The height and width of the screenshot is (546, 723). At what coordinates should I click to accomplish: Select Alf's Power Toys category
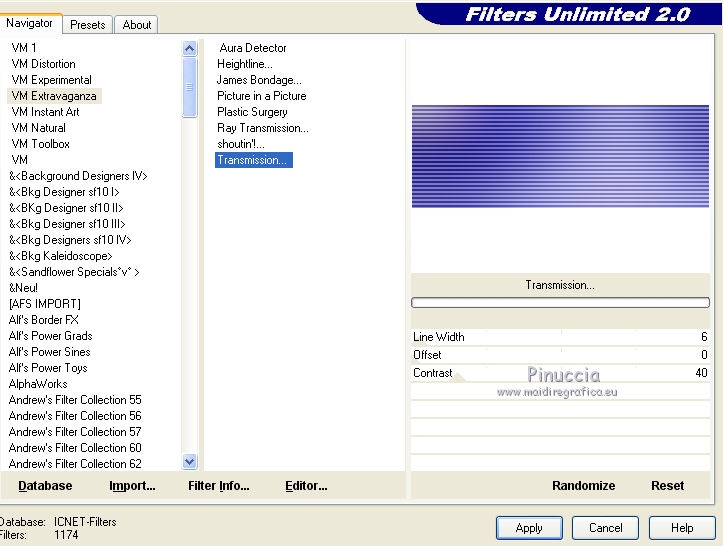coord(48,368)
